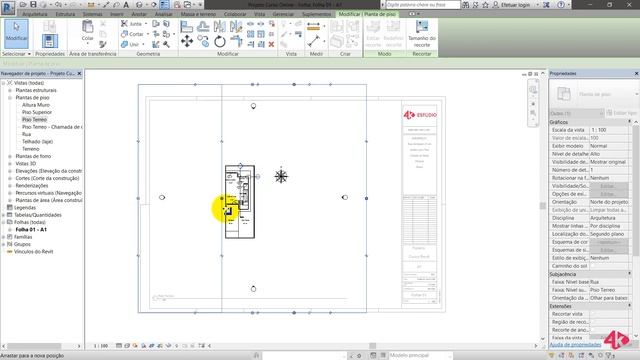Viewport: 640px width, 360px height.
Task: Click the Unir geometry tool
Action: tap(131, 44)
